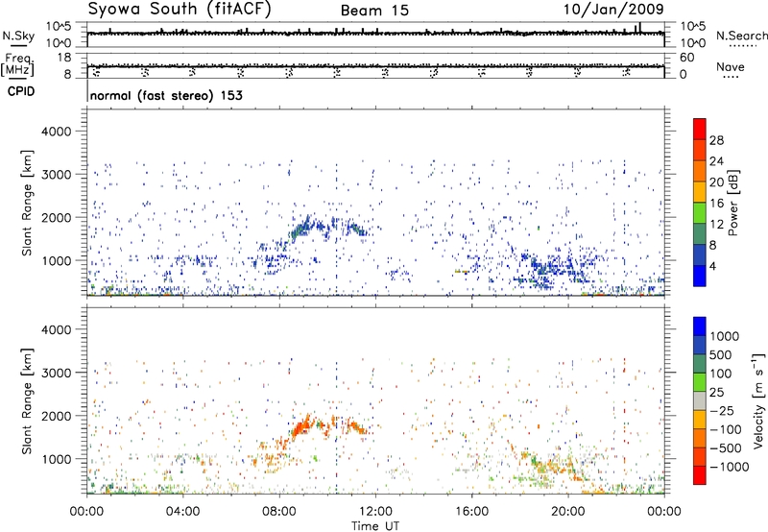Select the 'N.Search' legend label

(742, 36)
